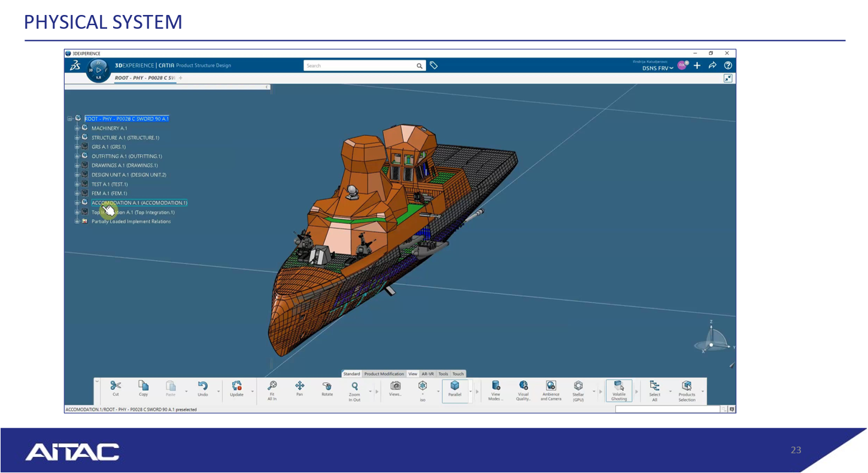Screen dimensions: 868x473
Task: Toggle Volatile Ghosting
Action: tap(619, 386)
